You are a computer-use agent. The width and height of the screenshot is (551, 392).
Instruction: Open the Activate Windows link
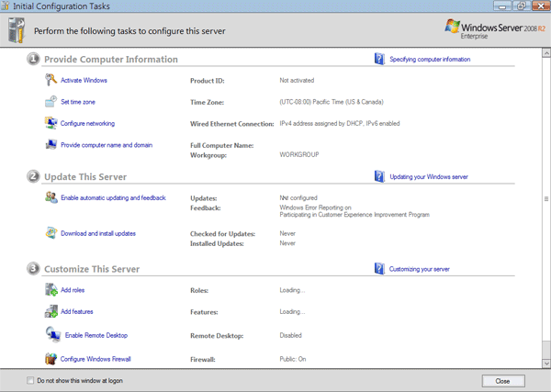pos(84,80)
